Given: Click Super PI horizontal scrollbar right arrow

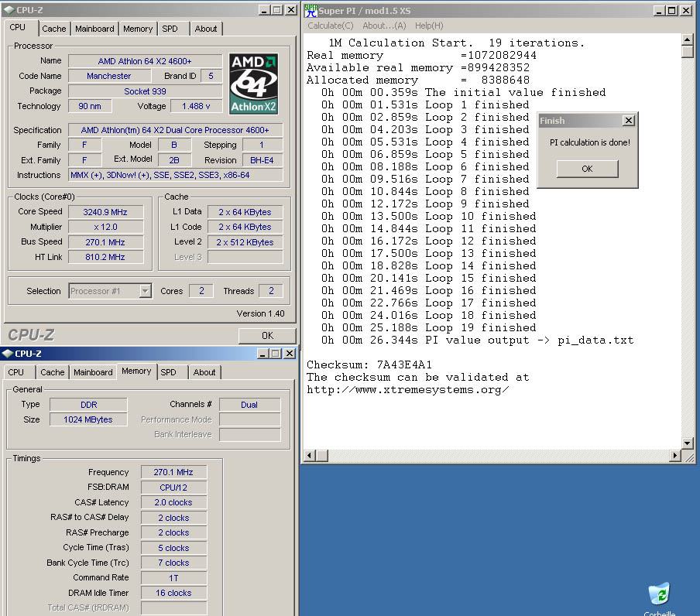Looking at the screenshot, I should (x=675, y=455).
